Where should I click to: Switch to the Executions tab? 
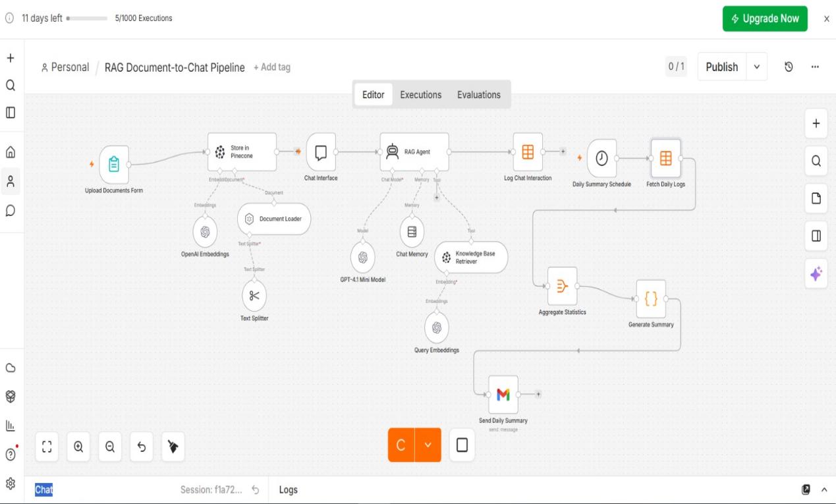(x=421, y=94)
